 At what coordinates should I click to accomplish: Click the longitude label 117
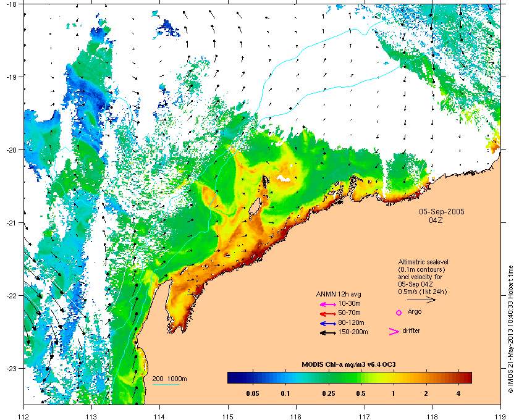click(365, 417)
